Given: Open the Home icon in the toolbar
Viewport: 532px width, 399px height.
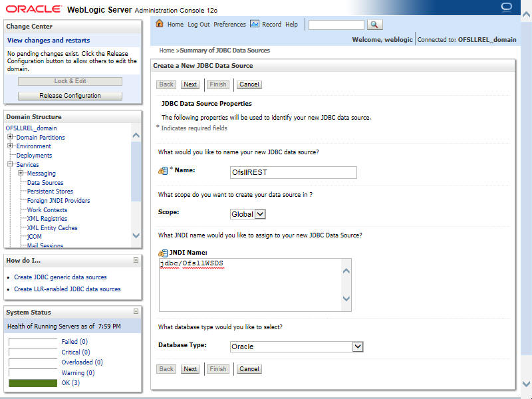Looking at the screenshot, I should pos(160,23).
